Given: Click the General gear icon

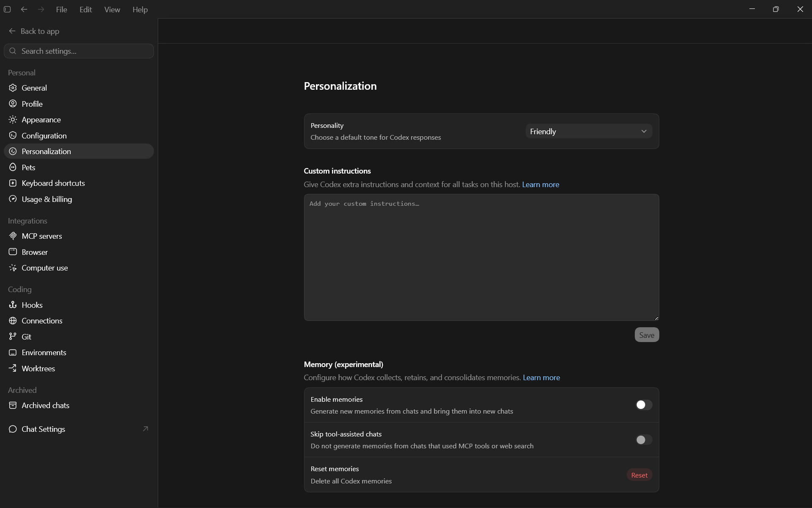Looking at the screenshot, I should (x=13, y=88).
